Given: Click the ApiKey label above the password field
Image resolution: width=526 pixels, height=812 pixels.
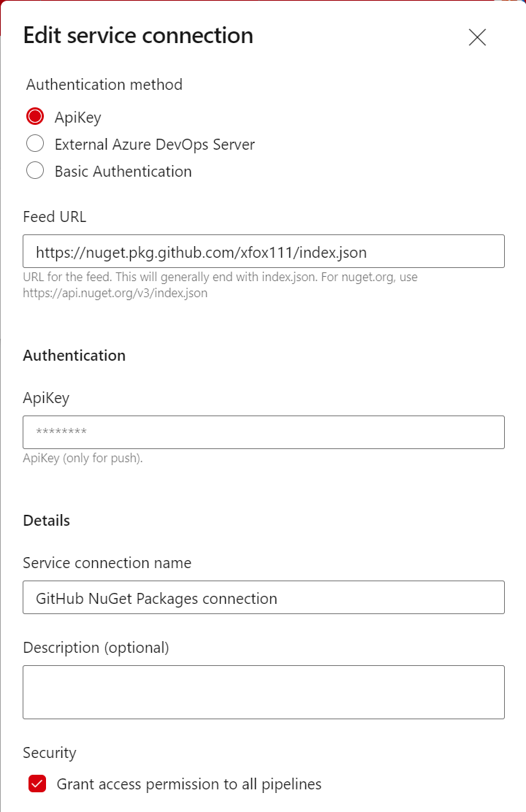Looking at the screenshot, I should click(45, 398).
